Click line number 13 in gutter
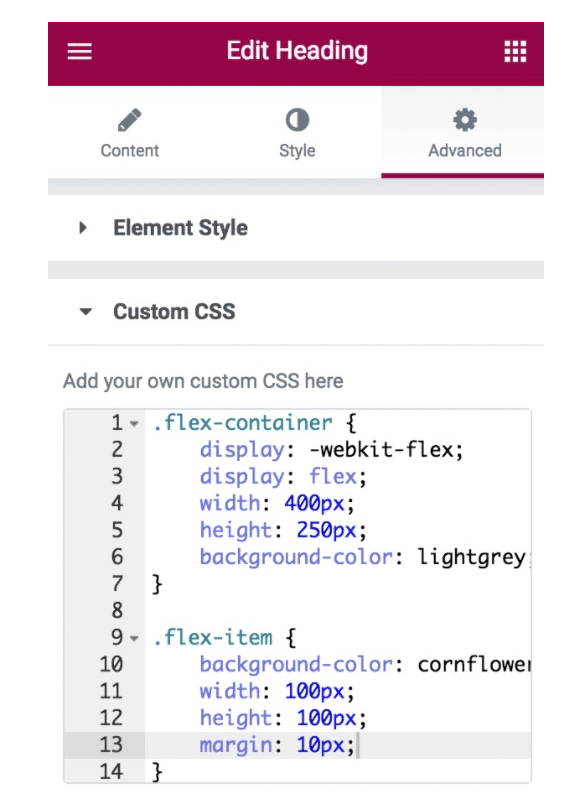The width and height of the screenshot is (576, 800). coord(111,745)
